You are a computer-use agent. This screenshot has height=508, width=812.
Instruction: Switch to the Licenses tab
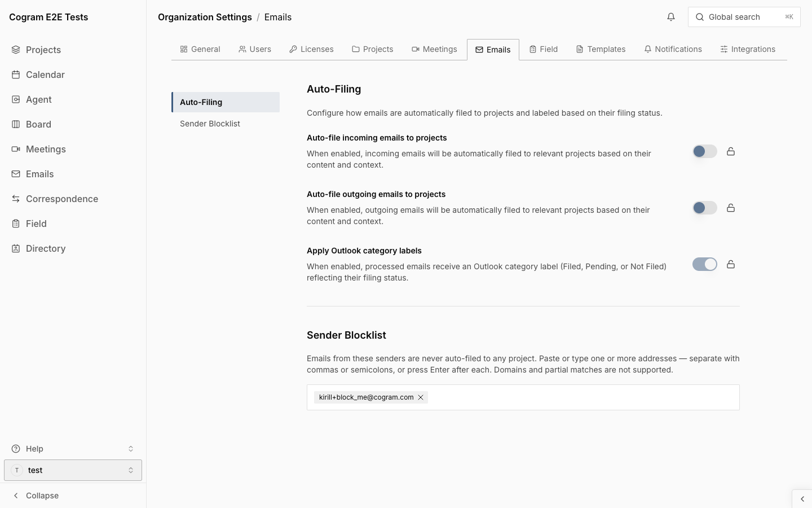[x=311, y=49]
